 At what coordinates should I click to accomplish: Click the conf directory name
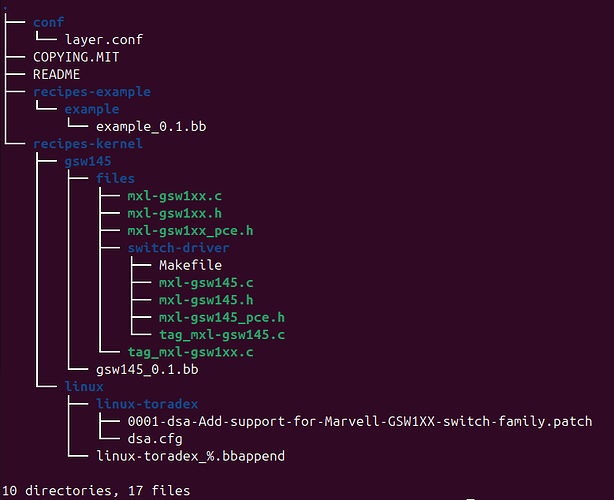[x=48, y=22]
